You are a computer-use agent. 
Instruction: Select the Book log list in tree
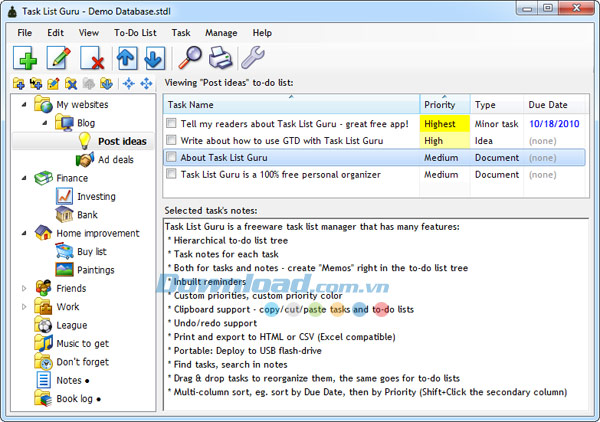tap(75, 398)
